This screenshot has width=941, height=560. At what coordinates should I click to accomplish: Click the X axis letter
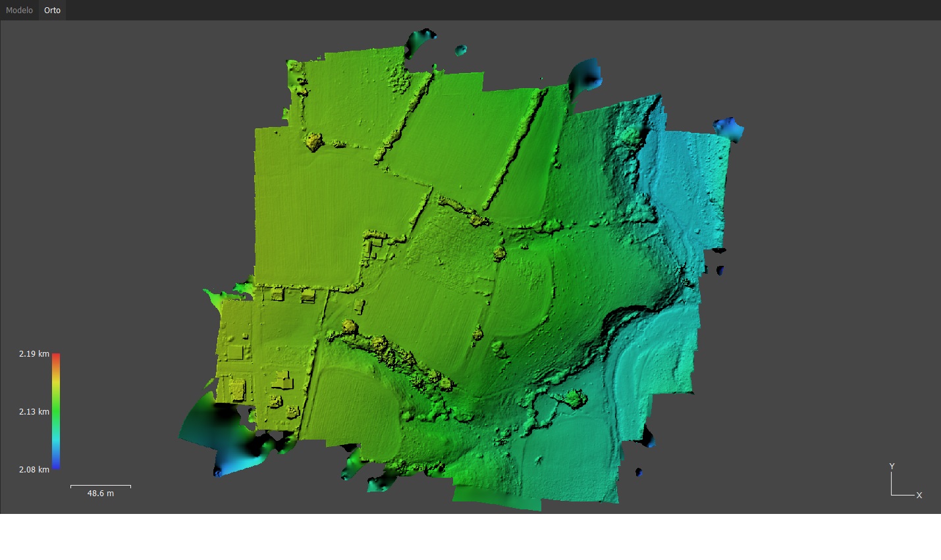pyautogui.click(x=919, y=496)
